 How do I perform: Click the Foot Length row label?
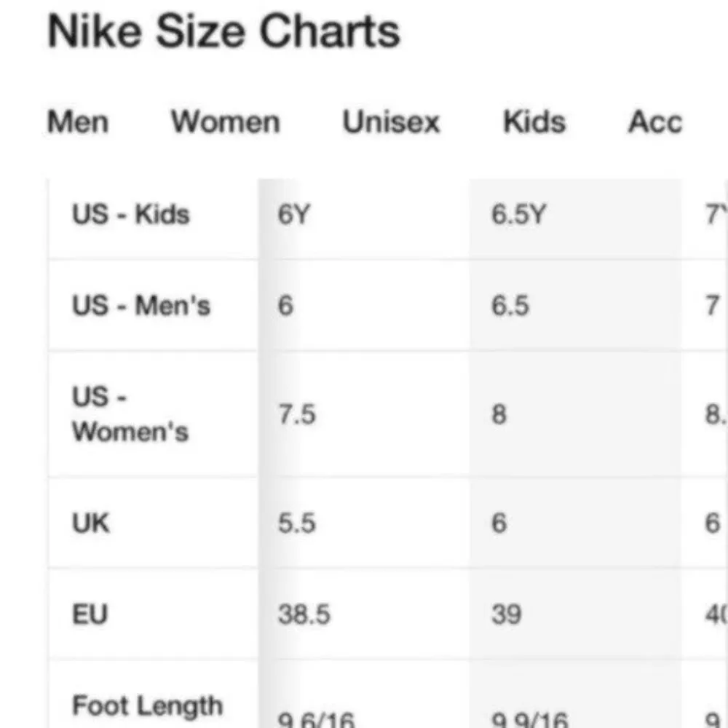(x=146, y=705)
